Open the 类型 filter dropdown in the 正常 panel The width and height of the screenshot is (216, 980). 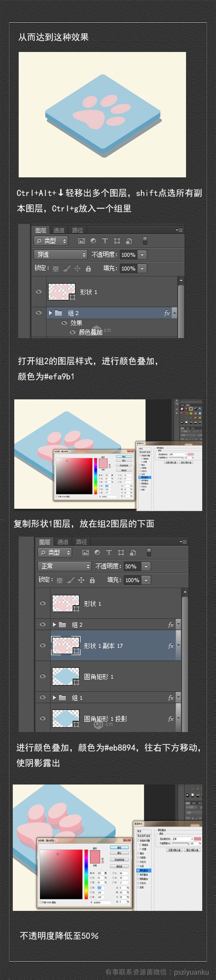point(55,553)
